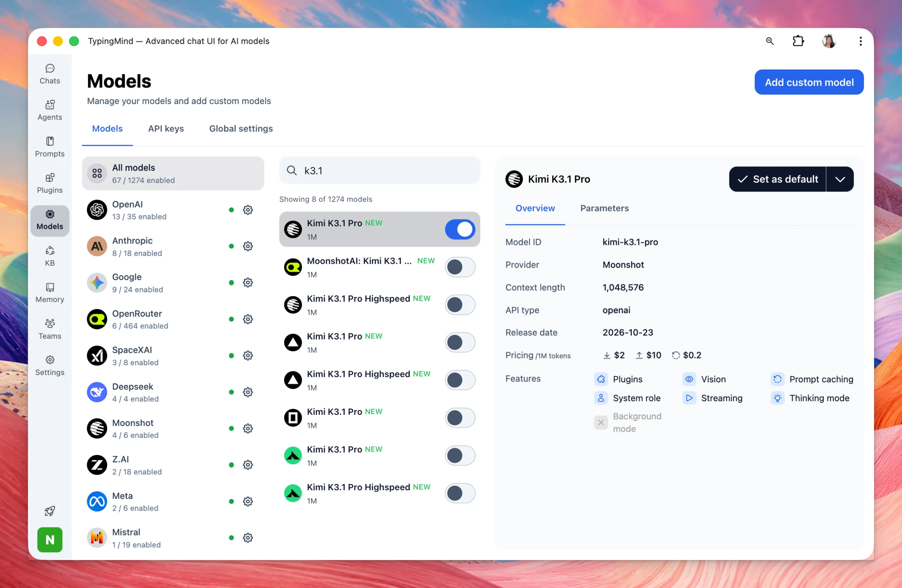Open the browser three-dot menu
The image size is (902, 588).
(860, 41)
